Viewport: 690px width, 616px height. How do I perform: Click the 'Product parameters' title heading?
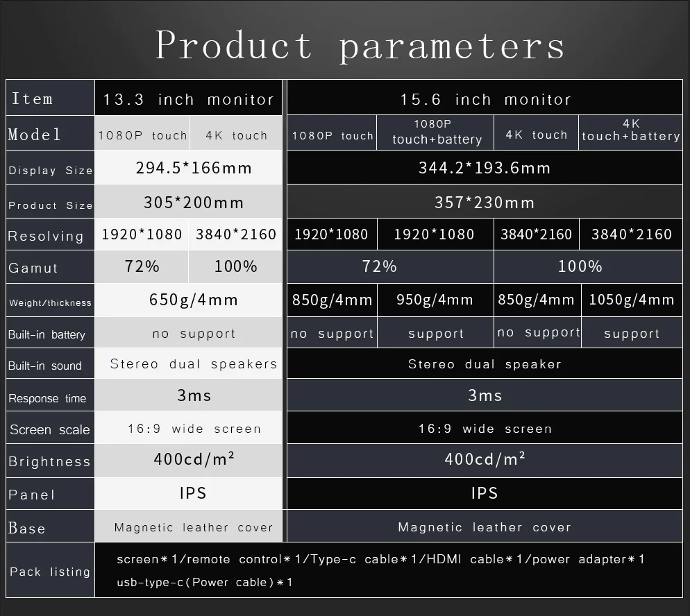point(360,46)
